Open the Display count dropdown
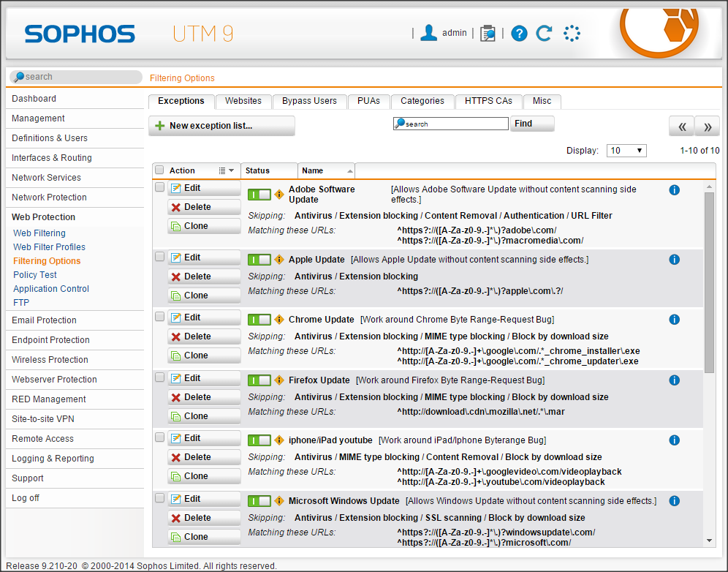 click(626, 151)
